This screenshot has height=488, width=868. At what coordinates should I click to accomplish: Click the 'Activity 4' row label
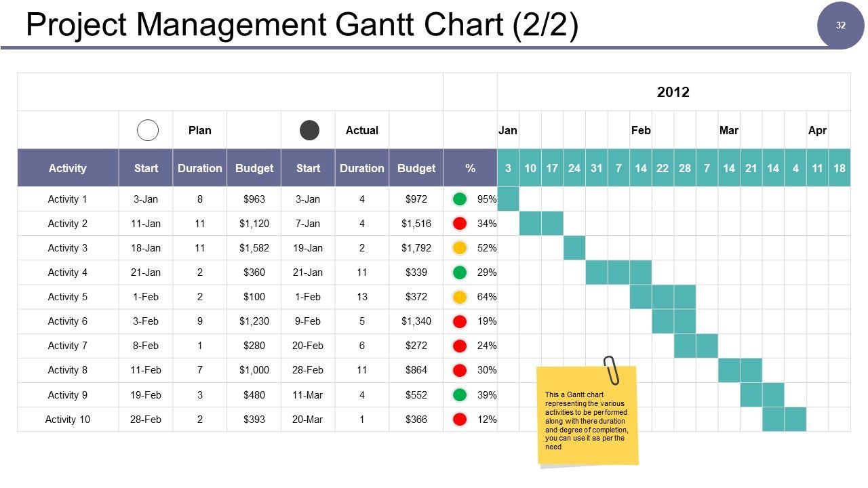[x=68, y=272]
